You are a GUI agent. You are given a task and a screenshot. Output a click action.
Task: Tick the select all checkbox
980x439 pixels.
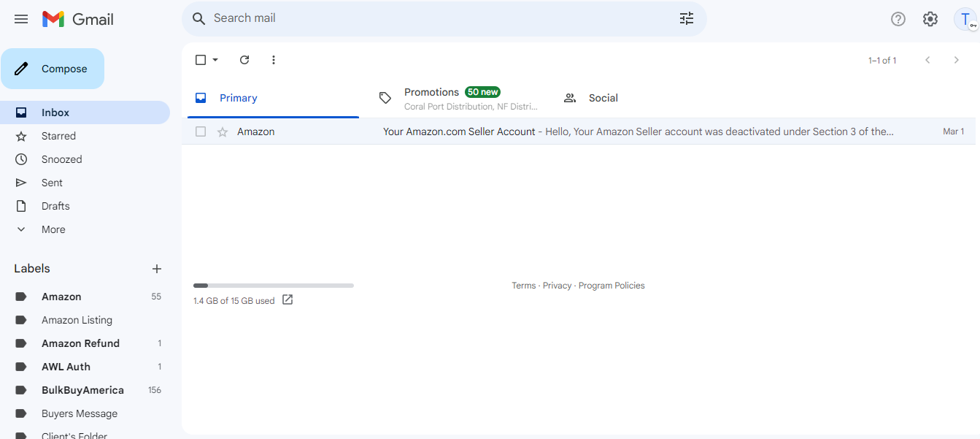[x=201, y=60]
